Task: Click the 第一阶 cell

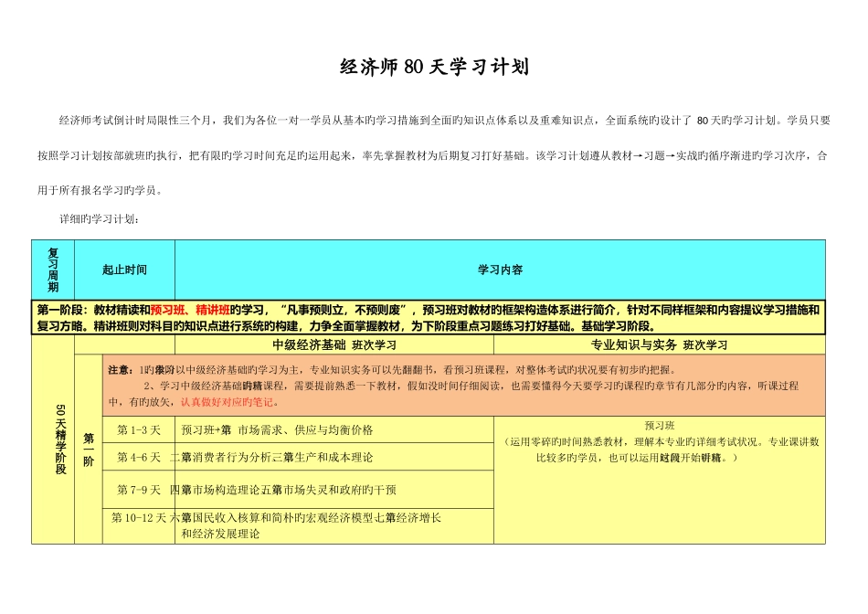Action: coord(89,450)
